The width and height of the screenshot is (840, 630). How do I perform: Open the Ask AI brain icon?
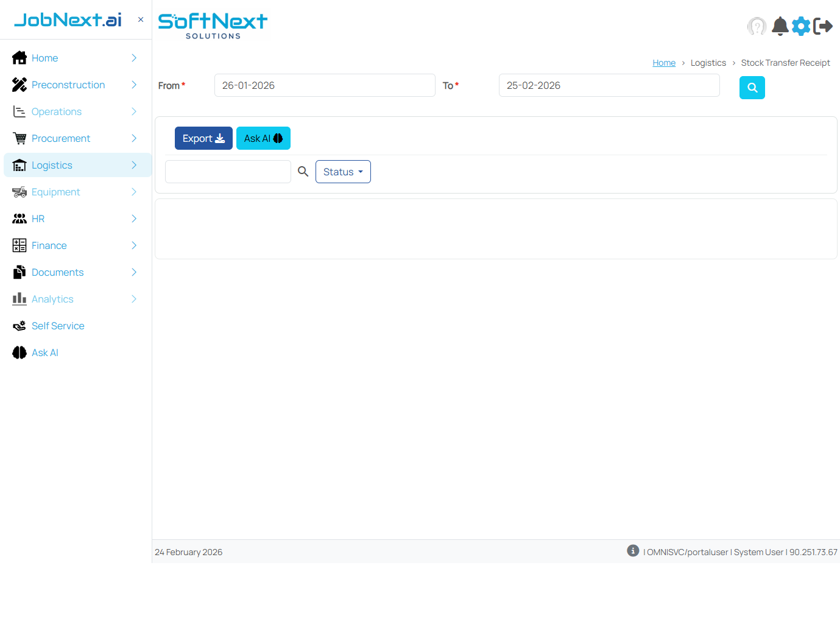click(19, 352)
